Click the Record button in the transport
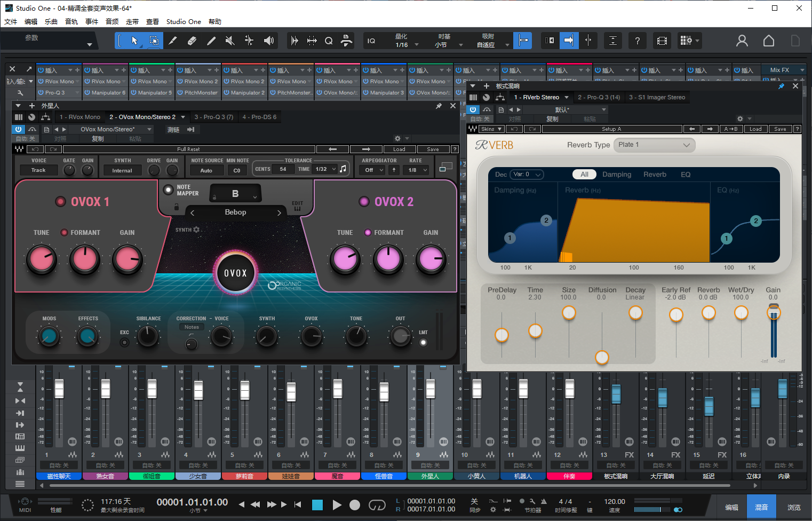The height and width of the screenshot is (521, 812). [x=354, y=504]
